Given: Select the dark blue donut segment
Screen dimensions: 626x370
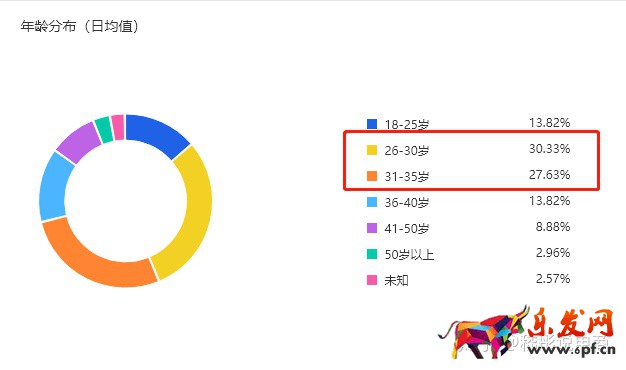Looking at the screenshot, I should 158,134.
